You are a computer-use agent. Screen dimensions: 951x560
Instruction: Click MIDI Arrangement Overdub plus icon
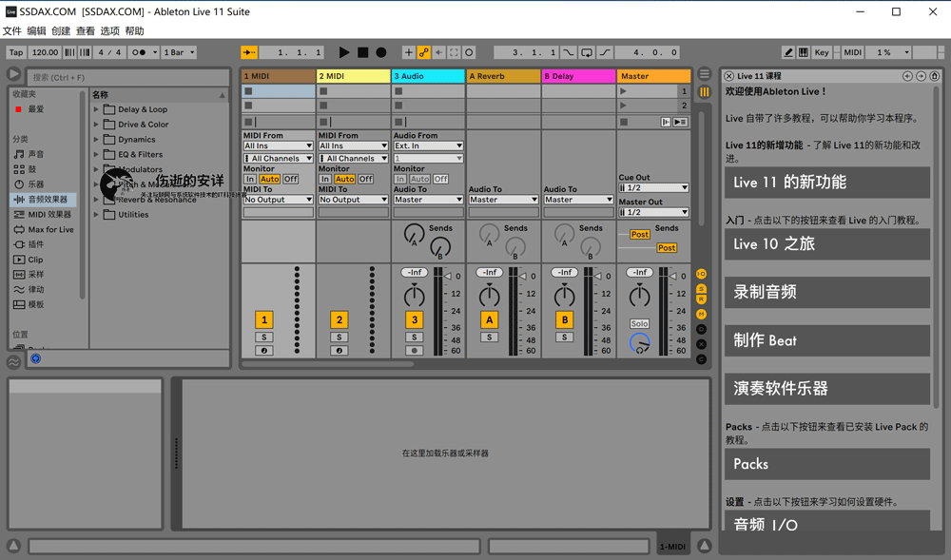[x=408, y=52]
